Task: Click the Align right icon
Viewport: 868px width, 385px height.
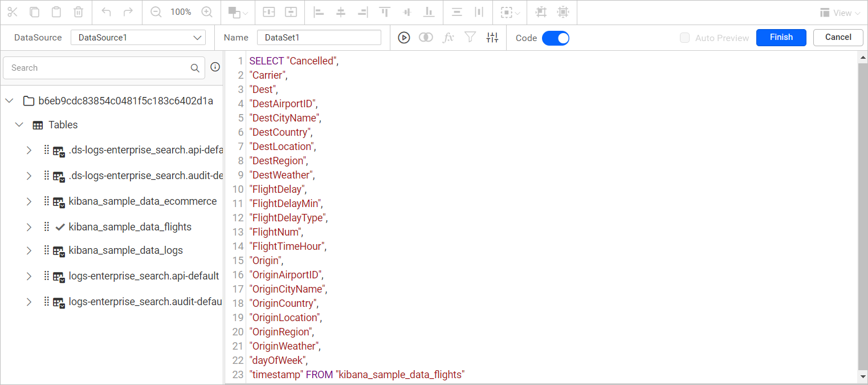Action: pyautogui.click(x=362, y=12)
